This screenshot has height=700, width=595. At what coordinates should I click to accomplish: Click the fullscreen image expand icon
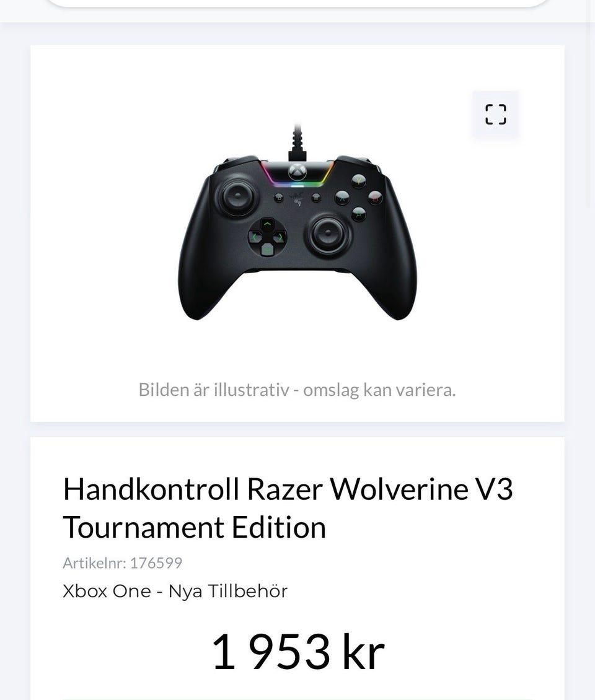495,114
